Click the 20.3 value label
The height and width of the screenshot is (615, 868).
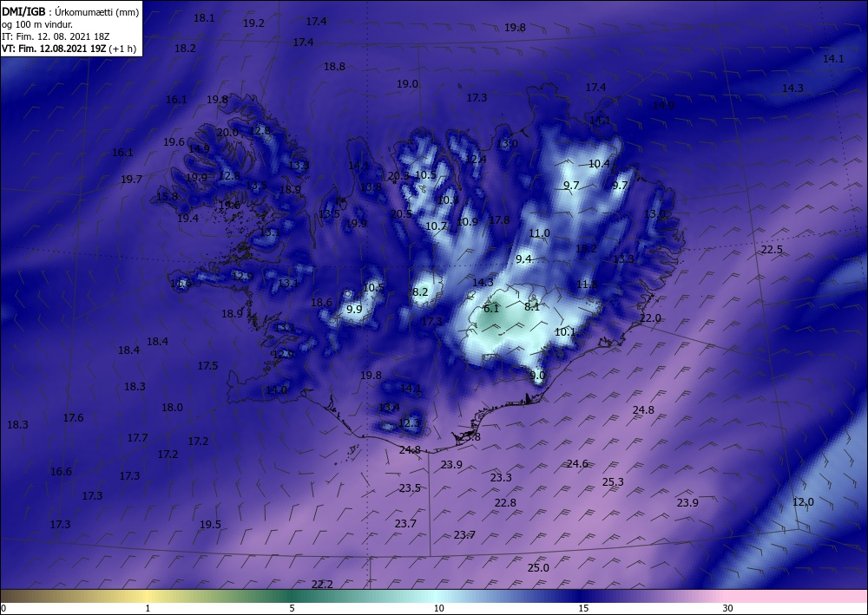click(x=398, y=175)
